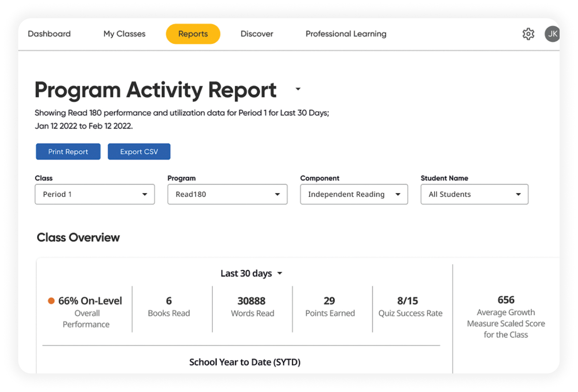
Task: Click the orange On-Level status dot
Action: 51,301
